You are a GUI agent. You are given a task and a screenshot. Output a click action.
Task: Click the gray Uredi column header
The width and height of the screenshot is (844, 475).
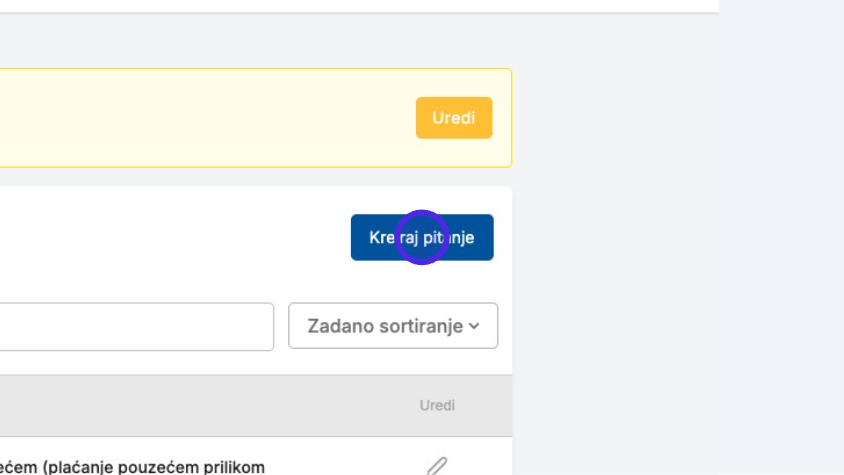pos(437,406)
